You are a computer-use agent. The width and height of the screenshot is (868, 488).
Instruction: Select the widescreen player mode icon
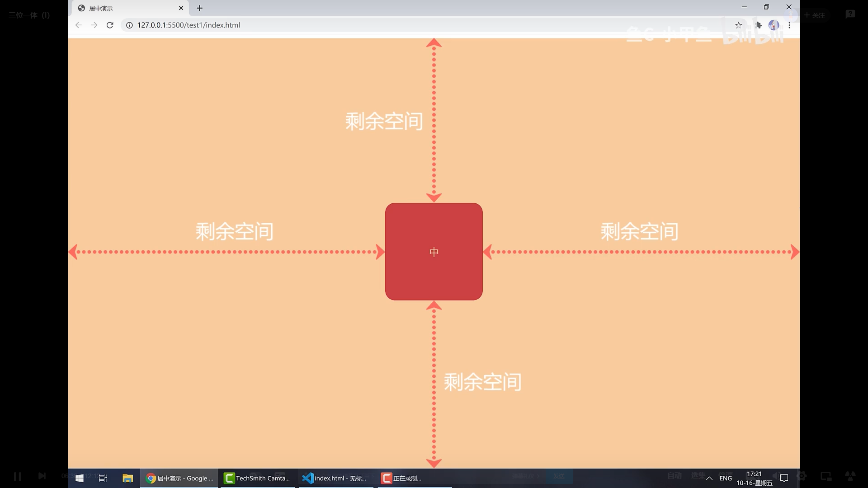826,475
